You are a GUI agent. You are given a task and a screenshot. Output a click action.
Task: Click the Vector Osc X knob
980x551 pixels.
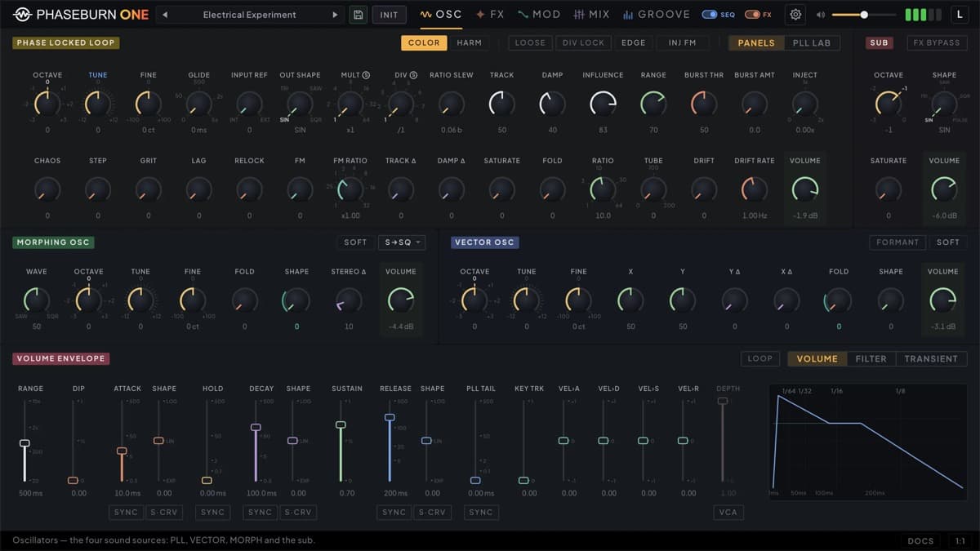[630, 300]
